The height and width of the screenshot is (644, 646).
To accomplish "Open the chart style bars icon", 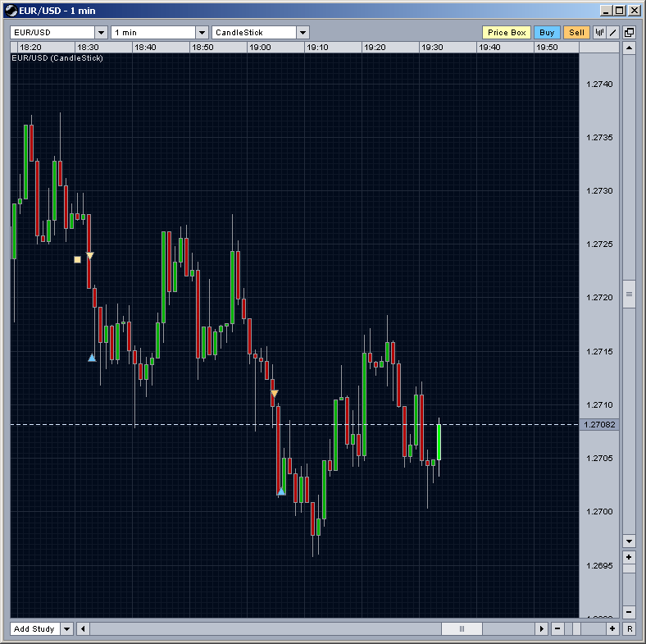I will [x=599, y=32].
